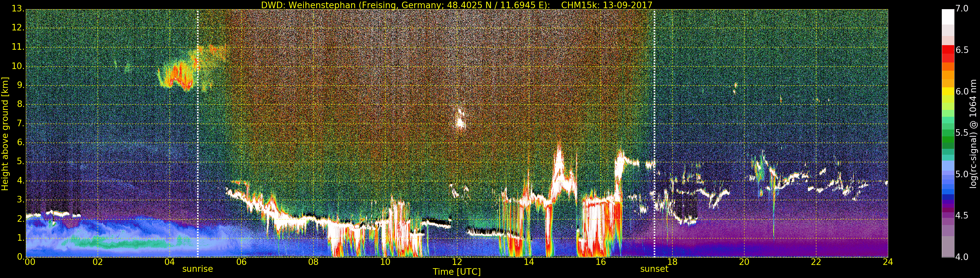The width and height of the screenshot is (980, 278).
Task: Click the "sunrise" label below the time axis
Action: coord(198,269)
